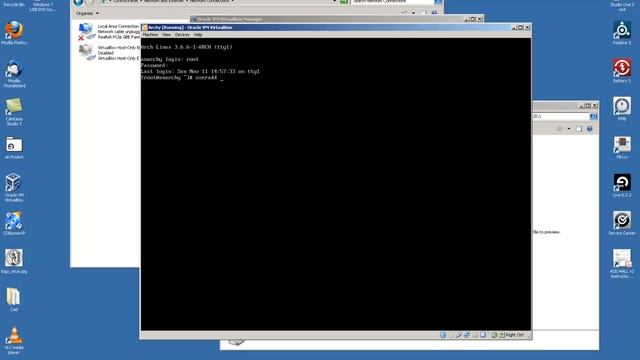Image resolution: width=640 pixels, height=360 pixels.
Task: Open the Battery 3 desktop icon
Action: pos(622,71)
